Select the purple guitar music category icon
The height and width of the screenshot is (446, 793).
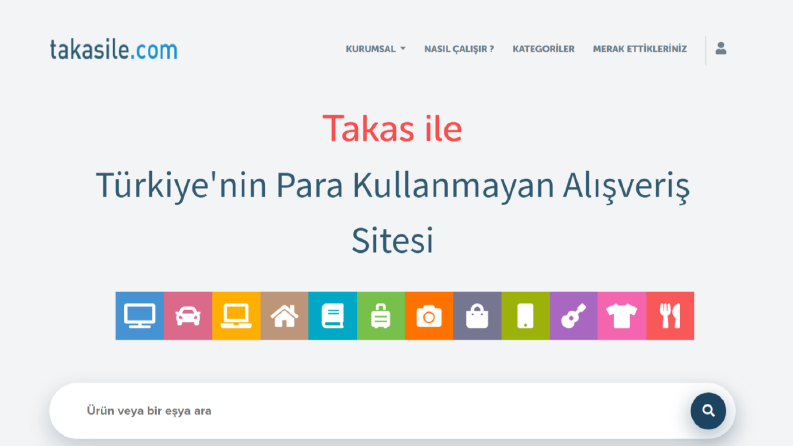click(x=574, y=316)
